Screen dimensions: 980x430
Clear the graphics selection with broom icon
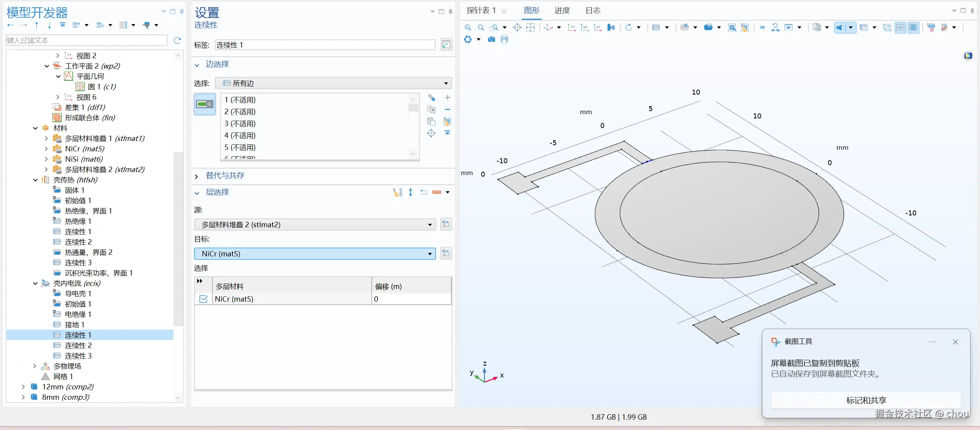[745, 27]
